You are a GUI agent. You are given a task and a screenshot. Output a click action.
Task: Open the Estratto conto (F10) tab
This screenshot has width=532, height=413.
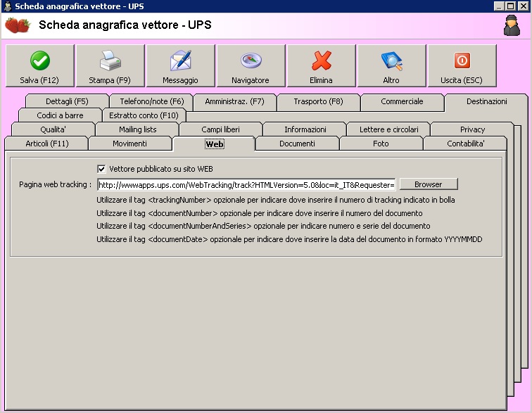pyautogui.click(x=144, y=115)
